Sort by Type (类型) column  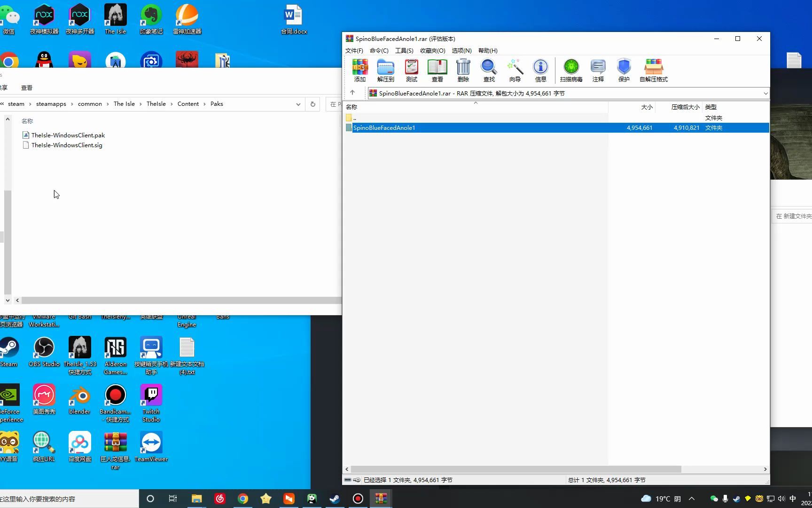click(735, 107)
